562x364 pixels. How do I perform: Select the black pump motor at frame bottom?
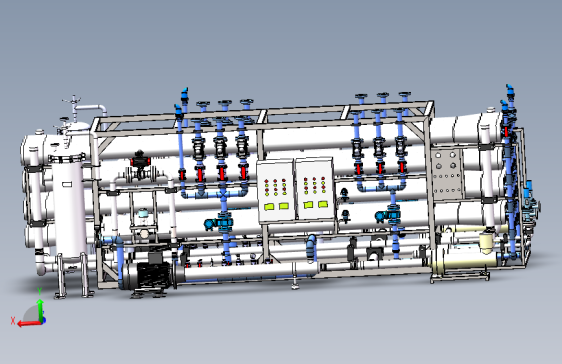click(154, 275)
